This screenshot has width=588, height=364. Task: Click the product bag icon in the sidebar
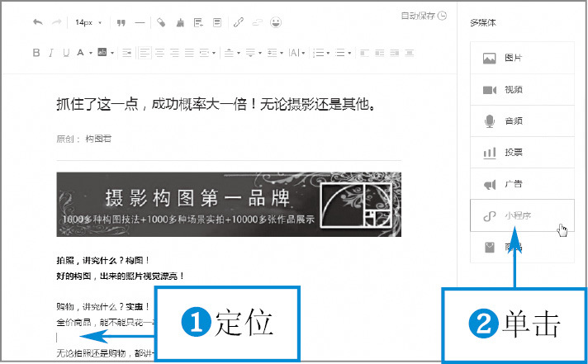click(x=490, y=248)
